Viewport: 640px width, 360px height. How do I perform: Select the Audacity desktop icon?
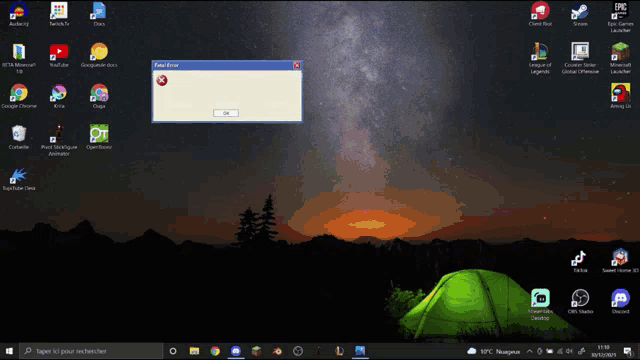point(19,14)
